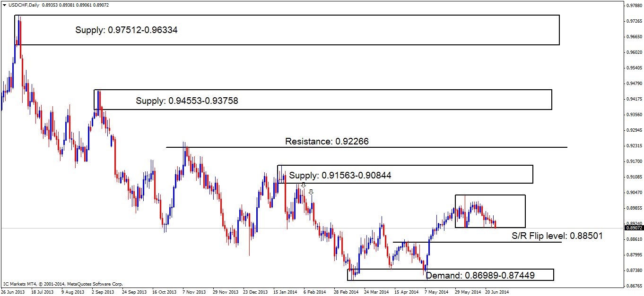This screenshot has height=296, width=644.
Task: Click the 6 Feb 2014 date label
Action: [315, 292]
